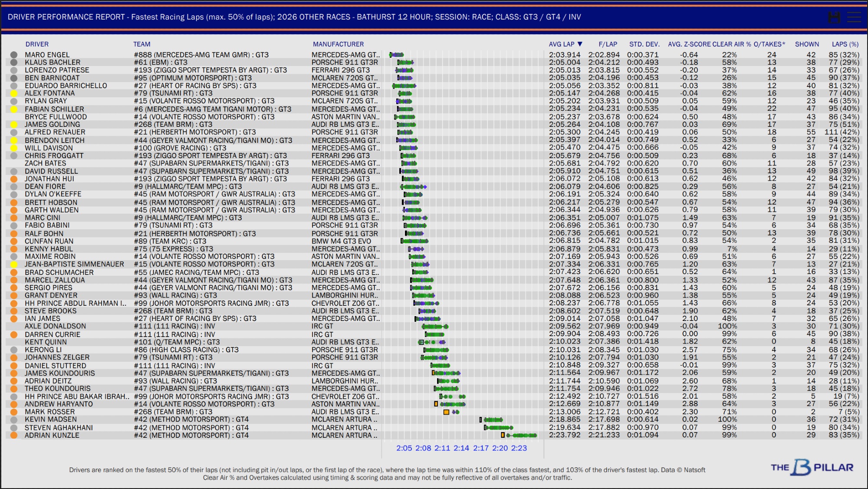Click the yellow dot beside Alex Fontana

pyautogui.click(x=14, y=93)
